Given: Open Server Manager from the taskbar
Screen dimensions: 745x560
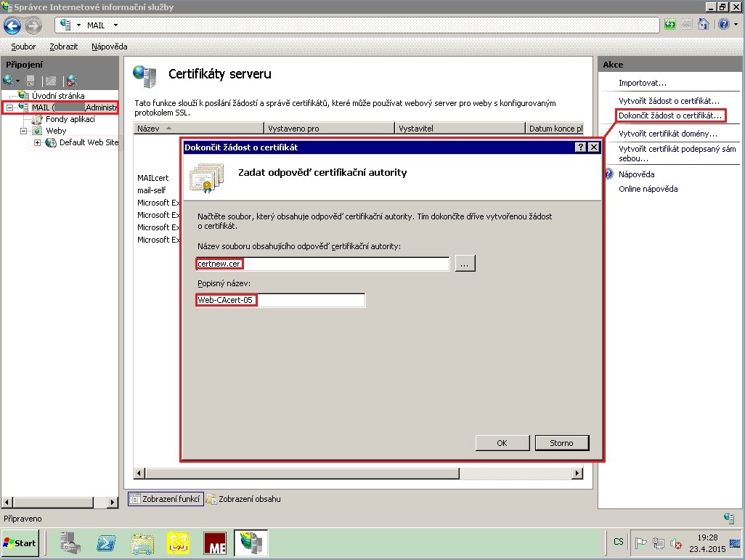Looking at the screenshot, I should (x=70, y=543).
